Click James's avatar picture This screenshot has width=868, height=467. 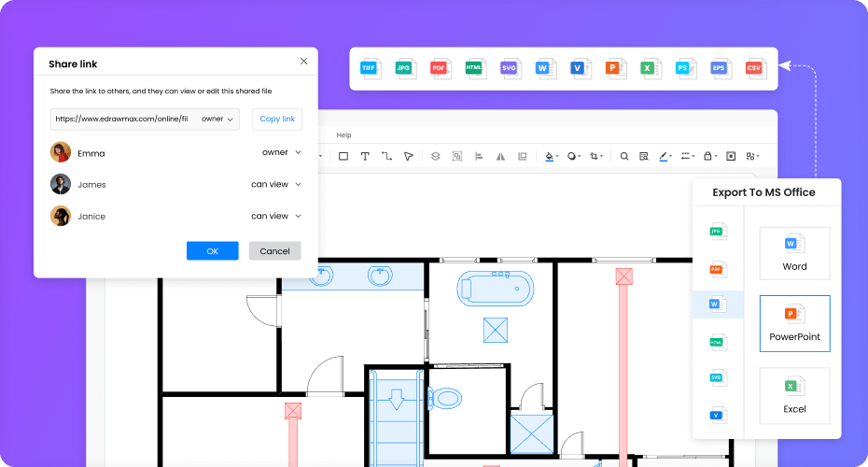coord(61,184)
